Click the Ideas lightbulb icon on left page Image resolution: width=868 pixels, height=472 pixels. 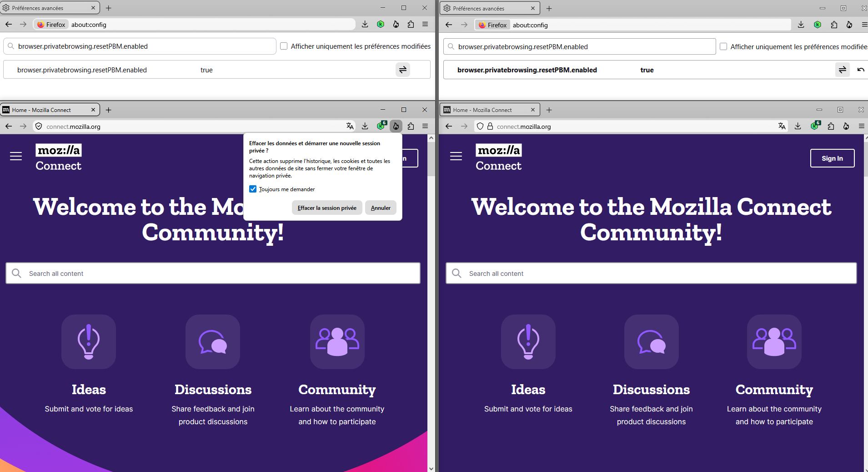(89, 342)
